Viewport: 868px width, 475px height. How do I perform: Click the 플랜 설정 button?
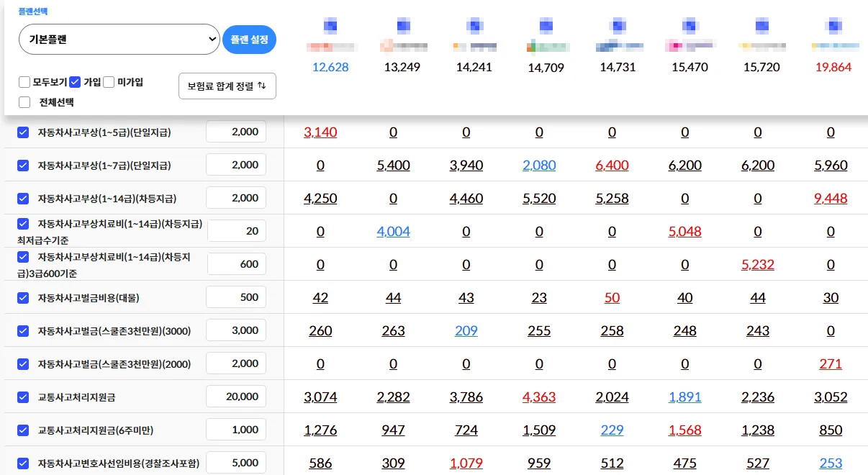point(249,40)
